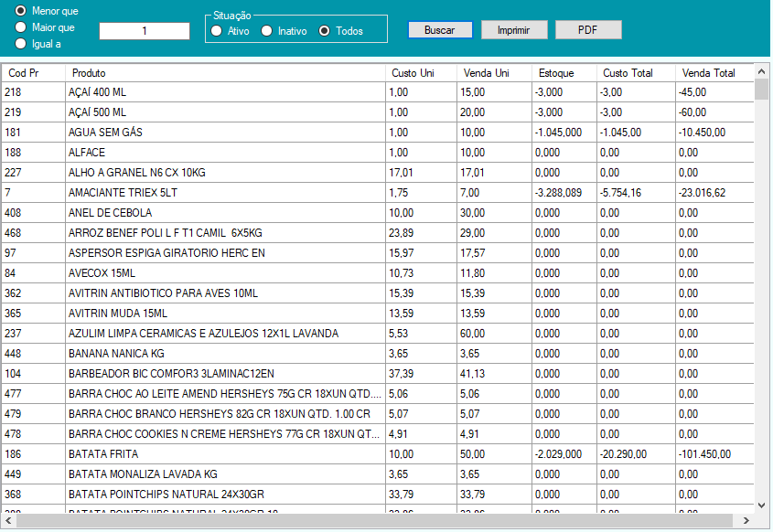
Task: Generate a PDF with the PDF button
Action: [587, 29]
